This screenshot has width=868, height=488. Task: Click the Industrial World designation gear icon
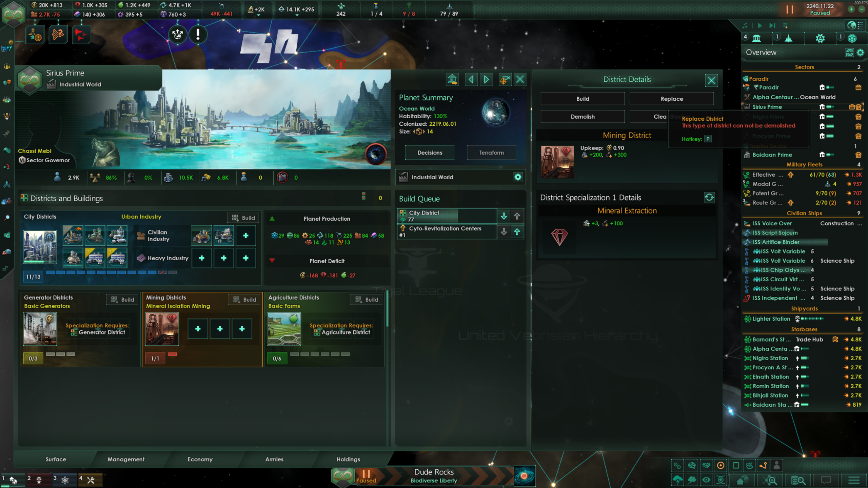coord(518,177)
